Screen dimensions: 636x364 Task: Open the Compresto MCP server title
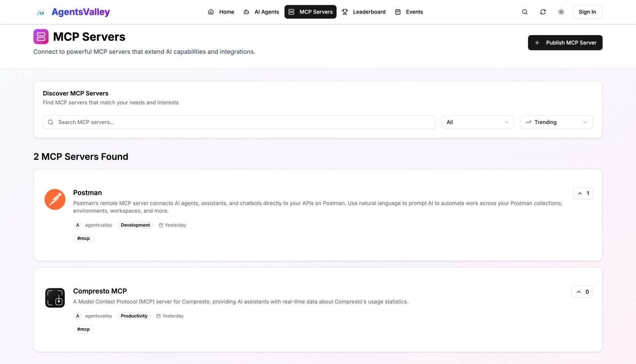100,291
